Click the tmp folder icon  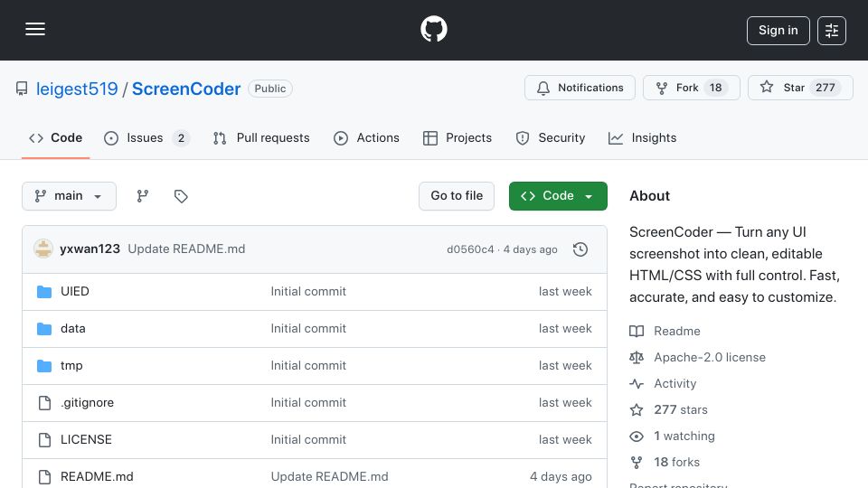coord(44,366)
